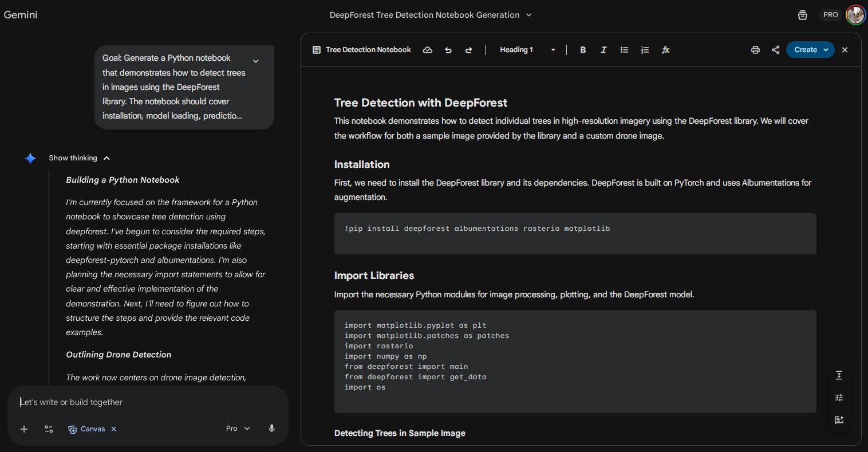Toggle bold formatting
Viewport: 868px width, 452px height.
point(583,50)
